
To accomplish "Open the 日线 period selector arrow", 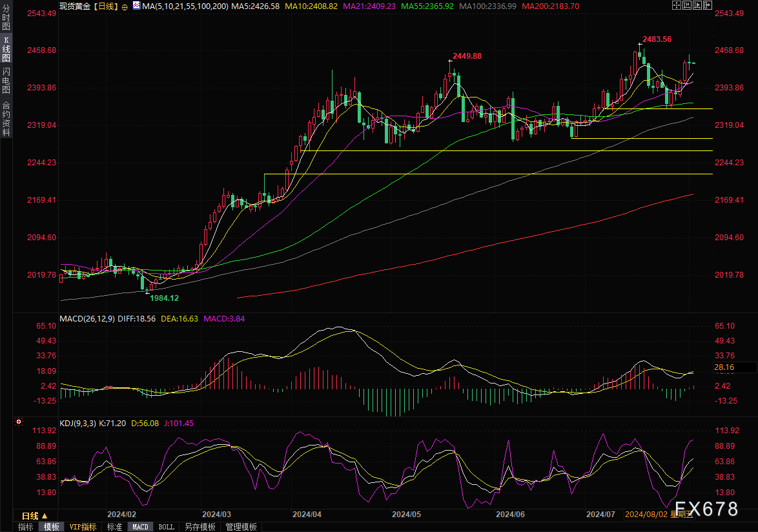I will [x=44, y=516].
